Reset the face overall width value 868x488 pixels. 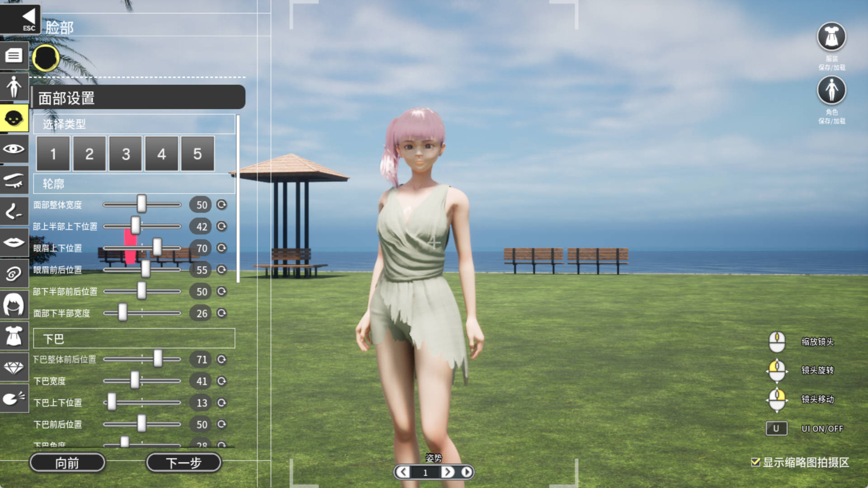click(222, 205)
